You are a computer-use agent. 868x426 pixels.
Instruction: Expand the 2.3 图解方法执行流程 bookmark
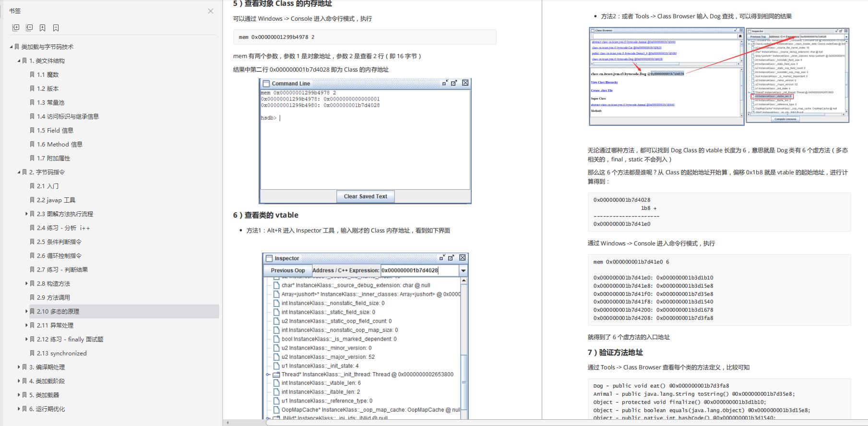[27, 214]
